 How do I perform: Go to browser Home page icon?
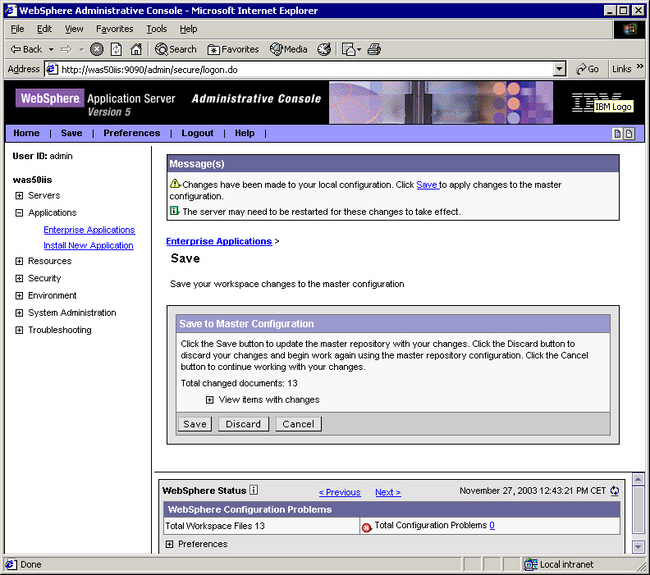point(136,49)
